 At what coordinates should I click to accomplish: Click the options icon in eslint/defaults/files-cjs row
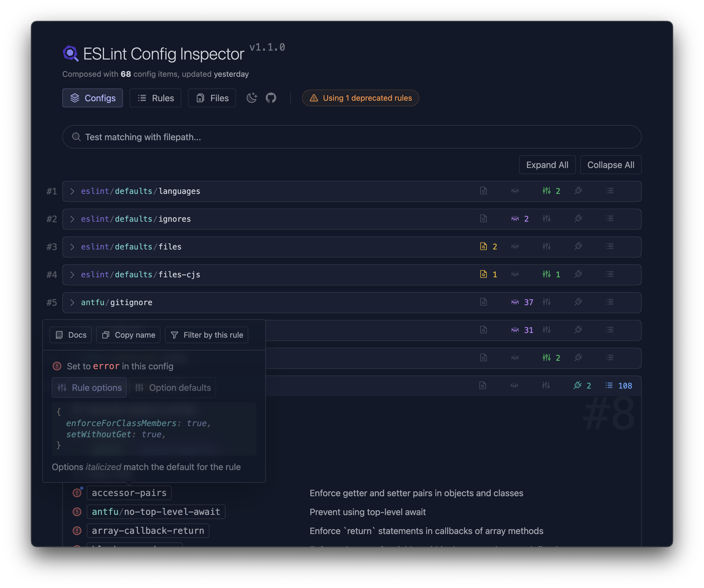coord(546,274)
